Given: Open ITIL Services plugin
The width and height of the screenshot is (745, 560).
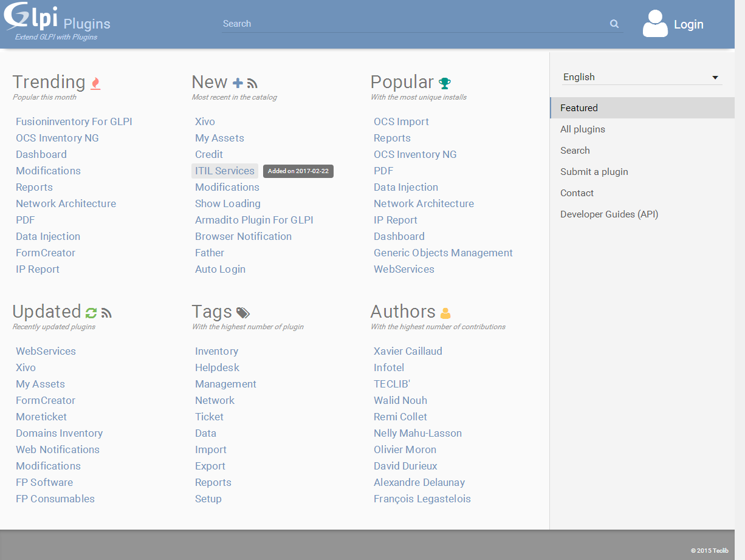Looking at the screenshot, I should [x=225, y=171].
